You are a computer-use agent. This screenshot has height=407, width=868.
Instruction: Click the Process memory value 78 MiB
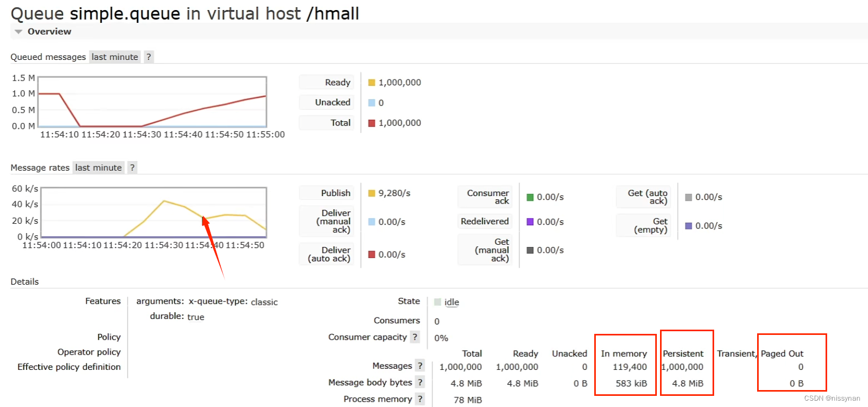[x=468, y=400]
